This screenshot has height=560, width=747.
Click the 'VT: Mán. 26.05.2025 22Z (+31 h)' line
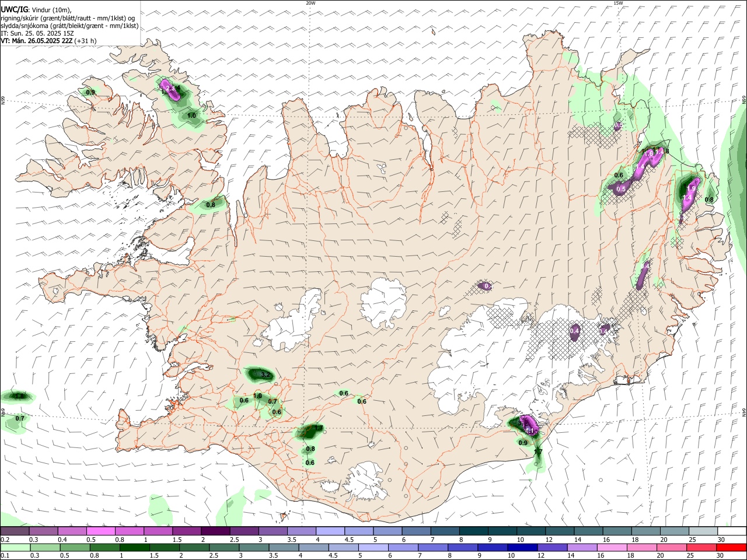(x=49, y=41)
